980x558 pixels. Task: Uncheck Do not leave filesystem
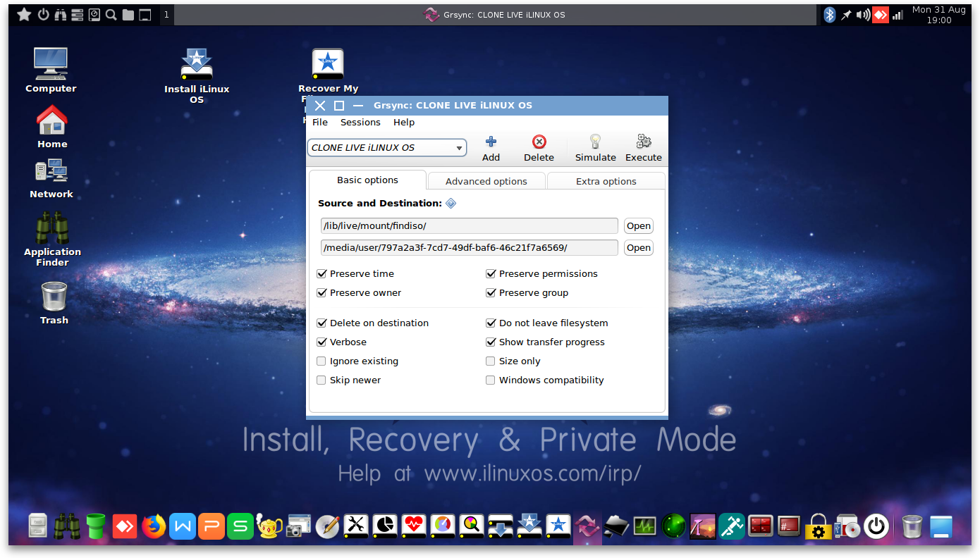[x=491, y=323]
